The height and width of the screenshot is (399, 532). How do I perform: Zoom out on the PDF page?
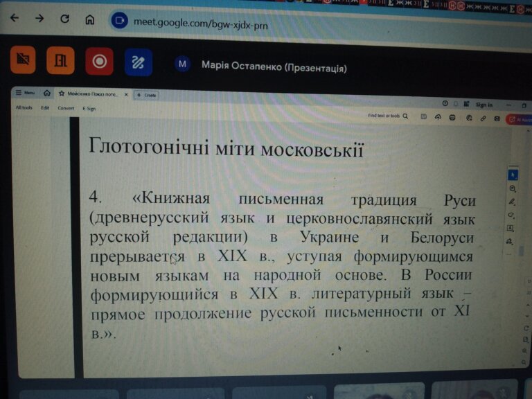(x=524, y=362)
